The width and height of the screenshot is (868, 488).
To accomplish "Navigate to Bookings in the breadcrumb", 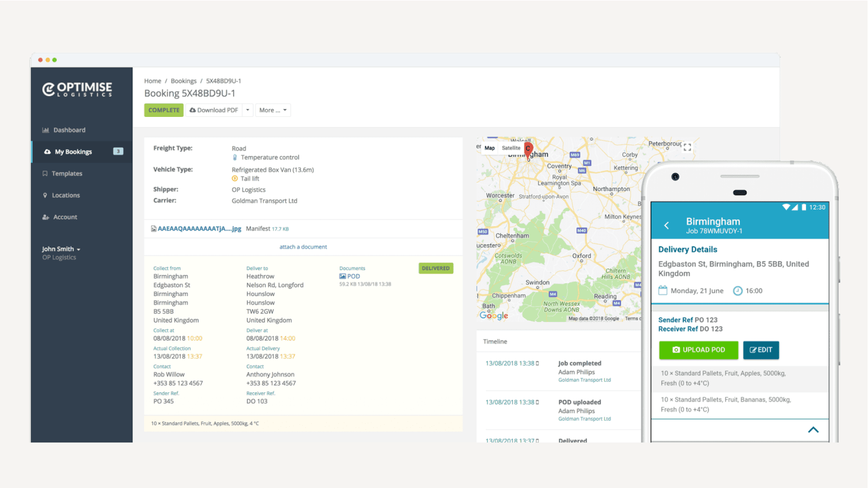I will [x=183, y=81].
